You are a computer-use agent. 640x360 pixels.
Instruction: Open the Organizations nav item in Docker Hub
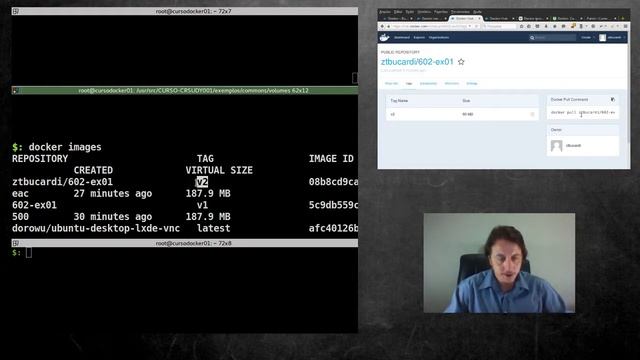(439, 38)
